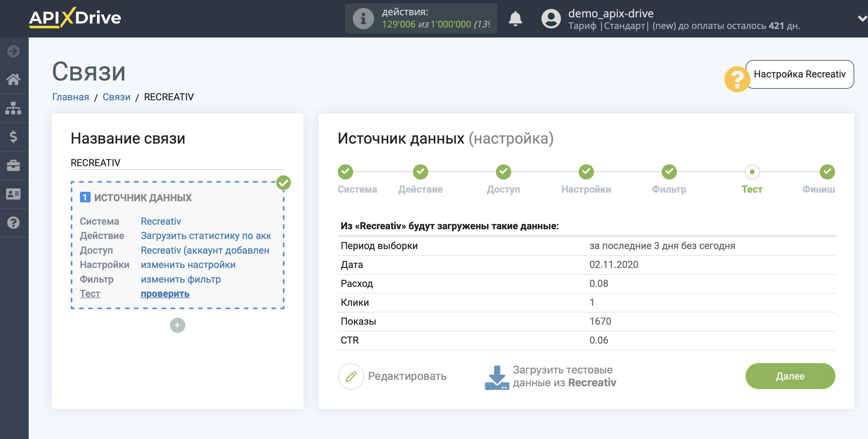Go to Доступ step circle
The height and width of the screenshot is (439, 868).
503,172
